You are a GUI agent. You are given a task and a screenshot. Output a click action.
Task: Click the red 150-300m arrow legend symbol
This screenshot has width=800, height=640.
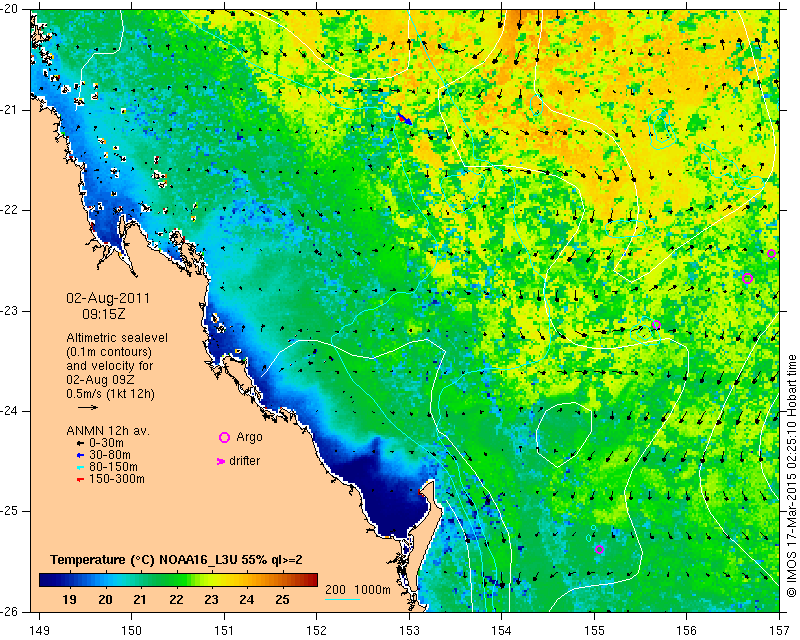80,479
